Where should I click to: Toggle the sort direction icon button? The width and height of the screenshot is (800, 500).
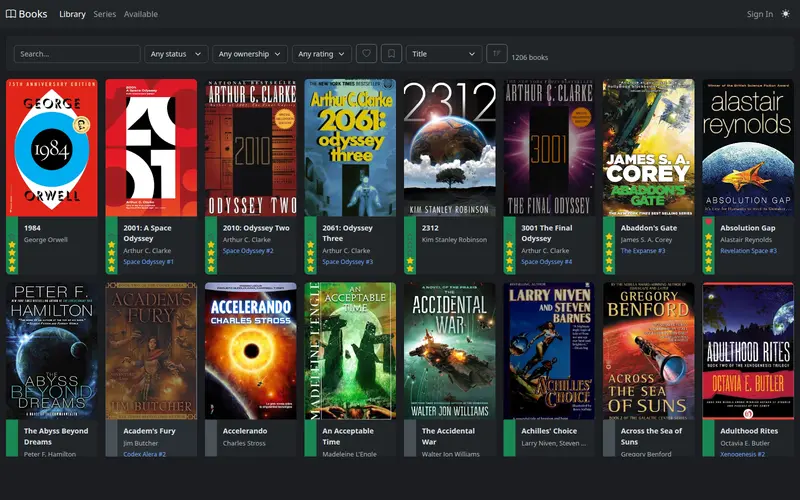click(x=496, y=54)
